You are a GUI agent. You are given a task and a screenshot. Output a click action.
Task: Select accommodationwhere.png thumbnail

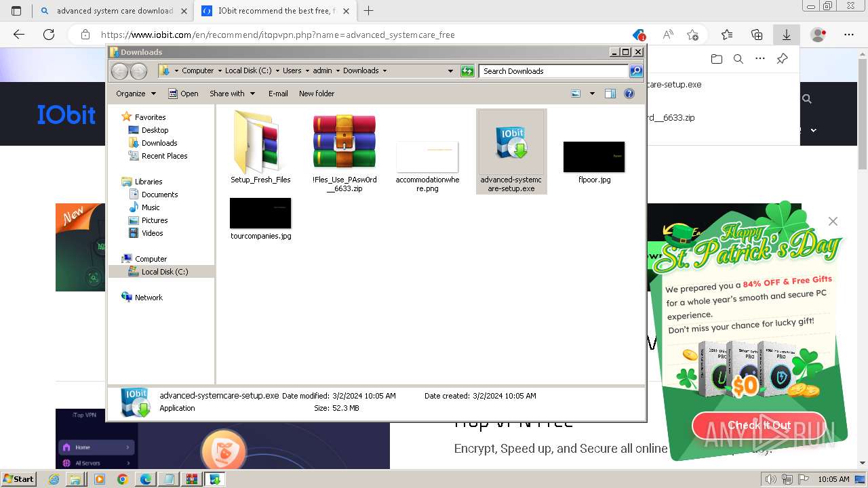(x=427, y=157)
